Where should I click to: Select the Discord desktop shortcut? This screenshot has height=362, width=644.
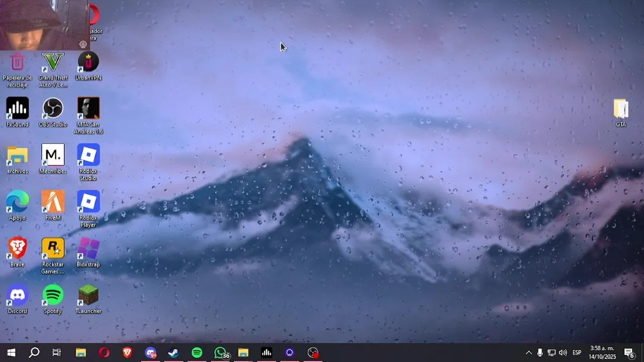click(17, 300)
